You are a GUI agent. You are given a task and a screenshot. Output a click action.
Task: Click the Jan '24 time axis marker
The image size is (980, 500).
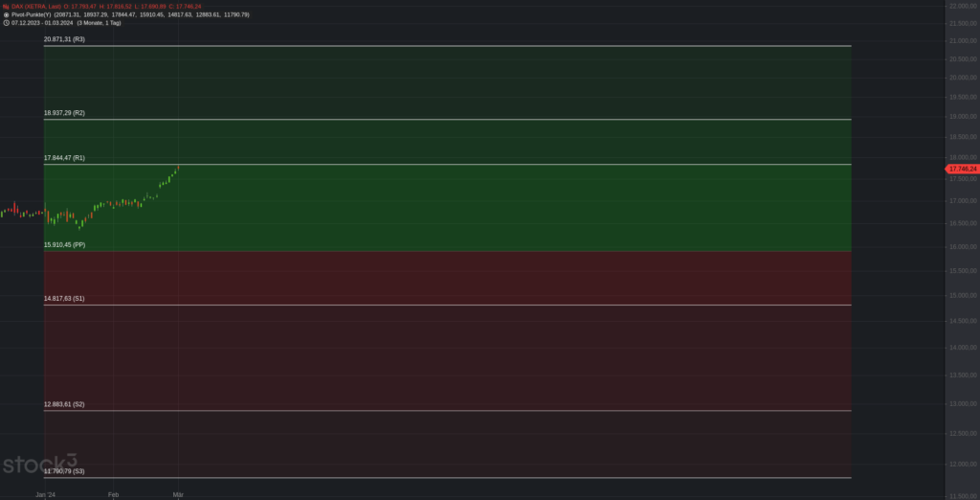click(45, 494)
